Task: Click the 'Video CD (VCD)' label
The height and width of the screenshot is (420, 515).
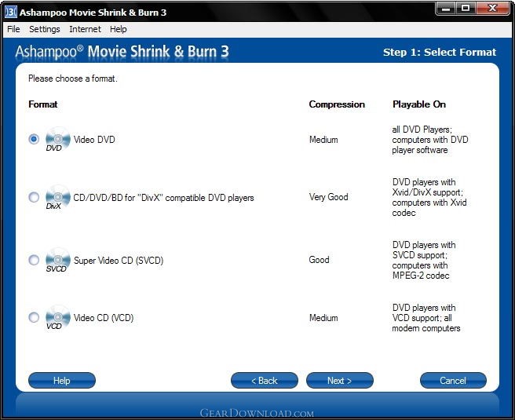Action: pos(104,318)
